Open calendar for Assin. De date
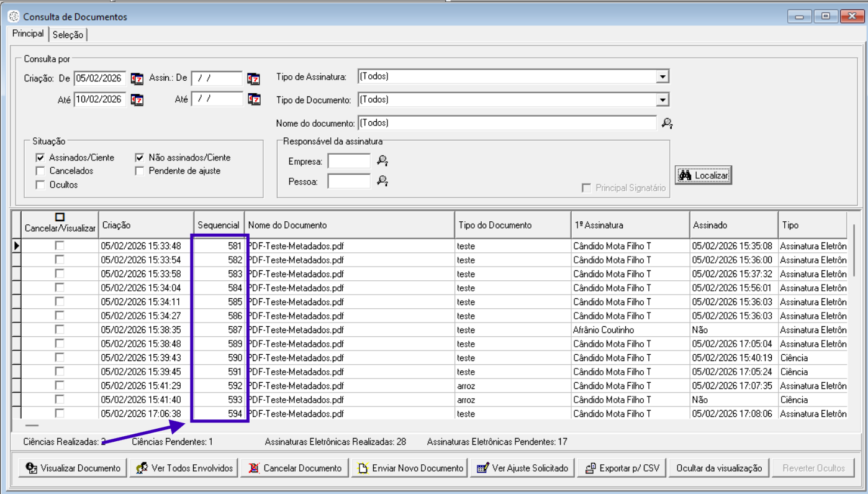The width and height of the screenshot is (868, 494). point(253,79)
